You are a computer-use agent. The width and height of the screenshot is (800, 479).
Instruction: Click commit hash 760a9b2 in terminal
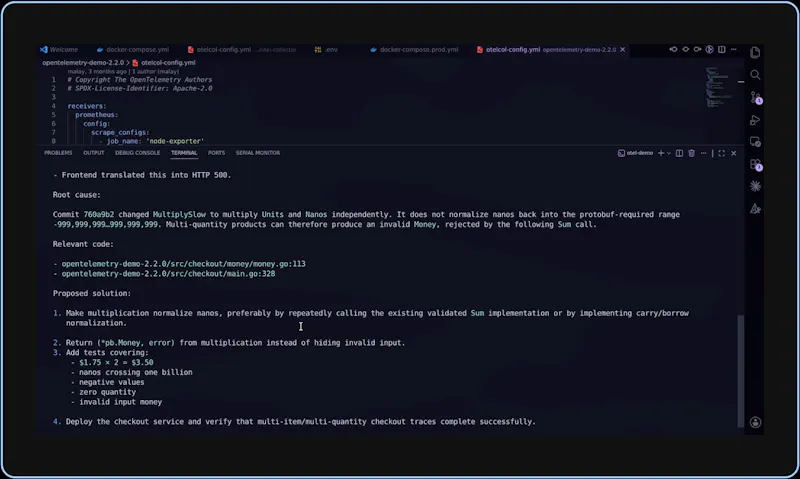click(x=98, y=214)
